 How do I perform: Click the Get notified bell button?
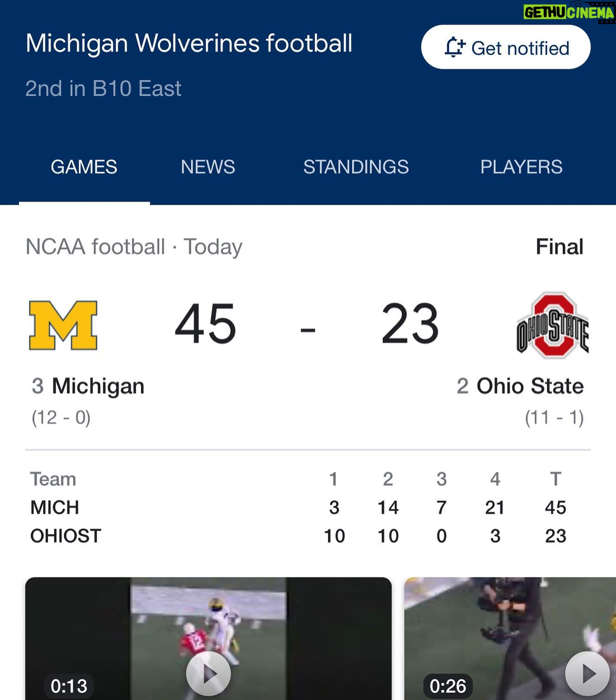[x=506, y=47]
